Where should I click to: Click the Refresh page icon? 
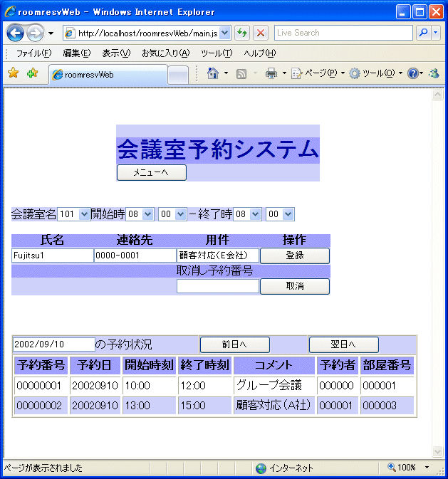243,33
